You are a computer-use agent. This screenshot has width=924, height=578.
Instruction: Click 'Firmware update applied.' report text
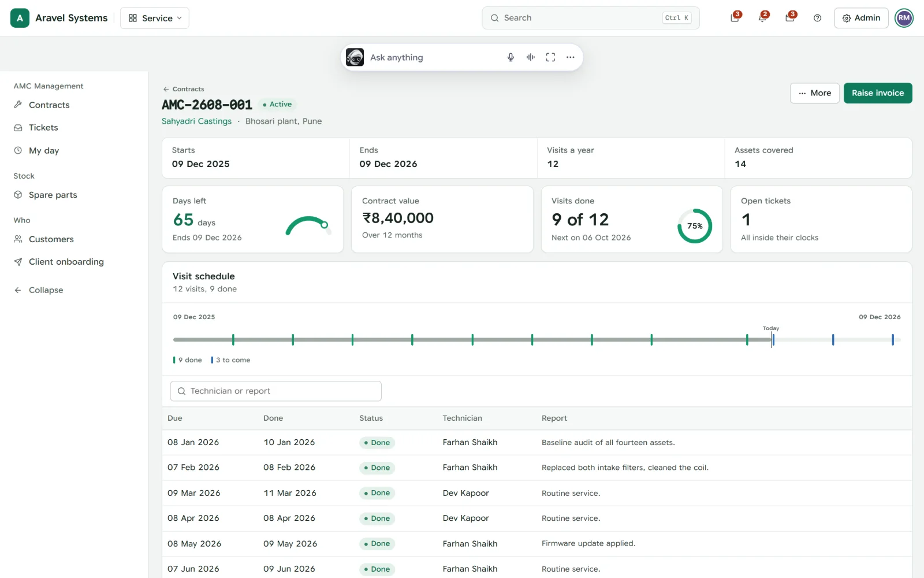pos(588,544)
